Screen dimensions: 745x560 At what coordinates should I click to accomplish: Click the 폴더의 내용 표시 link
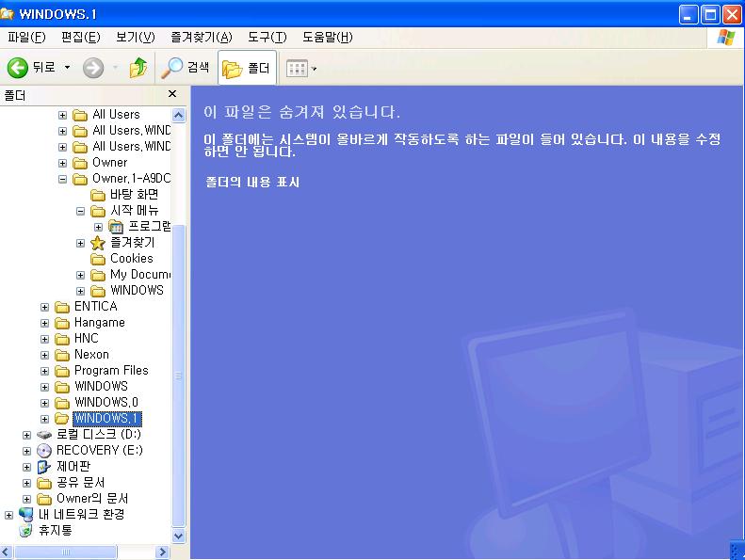pos(252,182)
